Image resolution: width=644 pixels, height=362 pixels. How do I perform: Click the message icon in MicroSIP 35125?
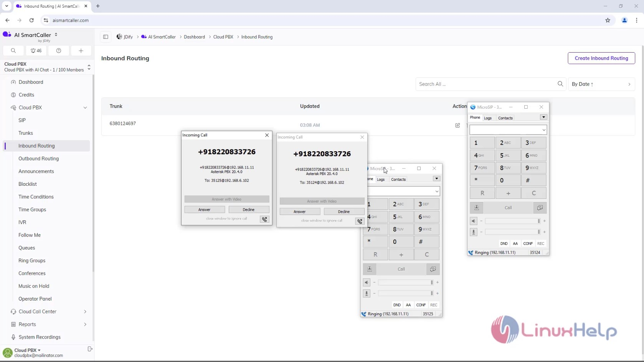point(433,269)
